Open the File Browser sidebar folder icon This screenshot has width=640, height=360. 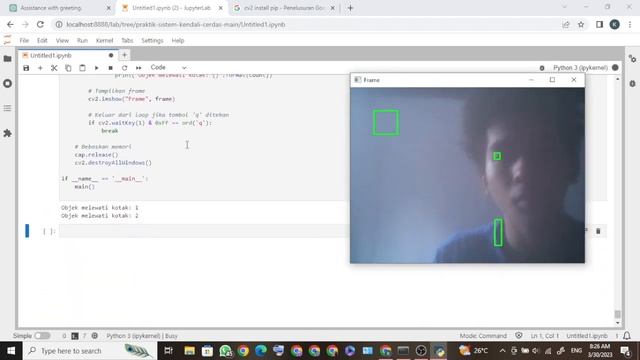pyautogui.click(x=7, y=59)
